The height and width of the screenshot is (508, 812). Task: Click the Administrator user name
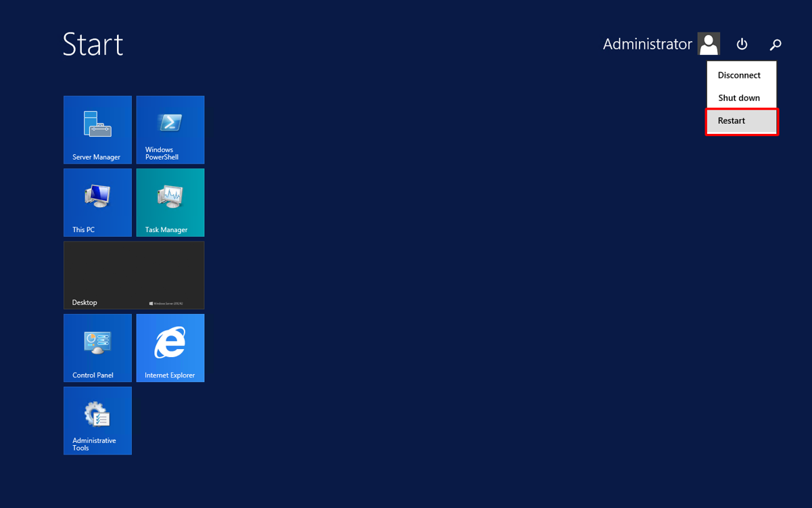point(648,44)
